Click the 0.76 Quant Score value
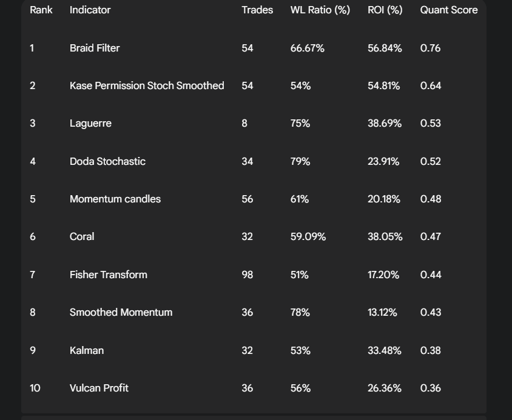The height and width of the screenshot is (420, 512). (430, 48)
